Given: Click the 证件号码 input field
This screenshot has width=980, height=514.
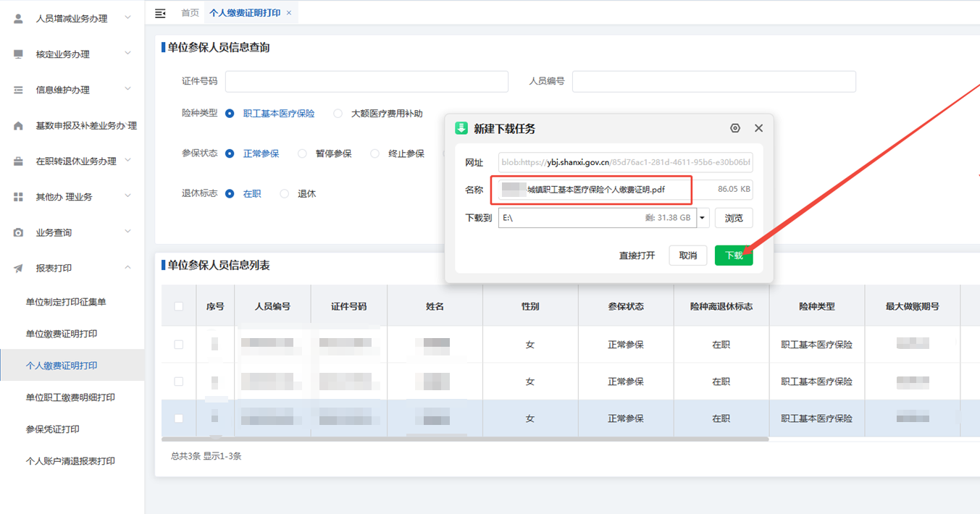Looking at the screenshot, I should (367, 82).
